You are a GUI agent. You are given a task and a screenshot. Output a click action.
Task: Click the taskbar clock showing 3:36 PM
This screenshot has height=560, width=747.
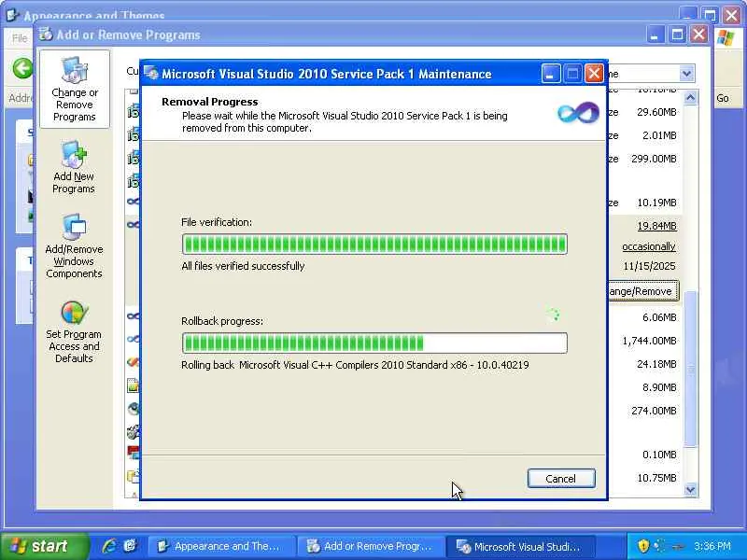coord(712,546)
